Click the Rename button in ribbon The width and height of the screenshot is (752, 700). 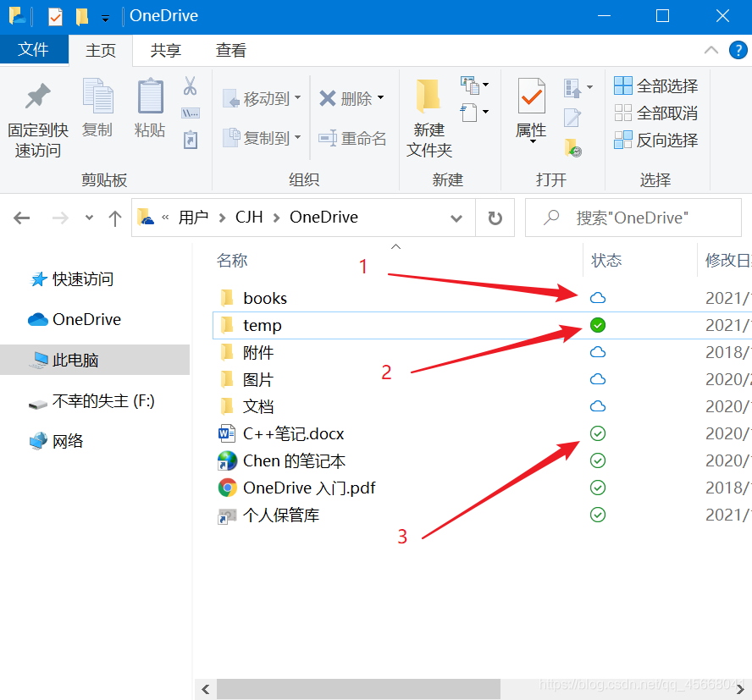(x=352, y=139)
